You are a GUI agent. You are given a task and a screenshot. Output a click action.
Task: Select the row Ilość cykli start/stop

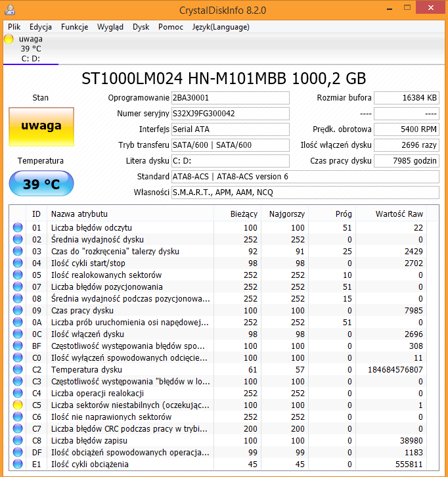[218, 263]
